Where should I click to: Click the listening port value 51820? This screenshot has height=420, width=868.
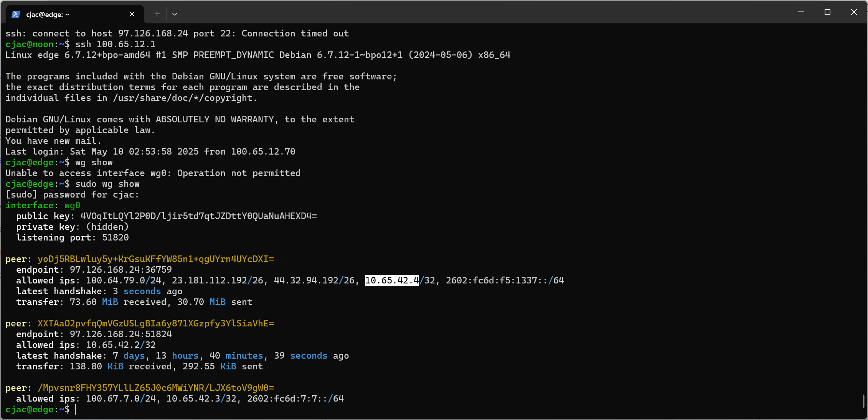coord(115,237)
